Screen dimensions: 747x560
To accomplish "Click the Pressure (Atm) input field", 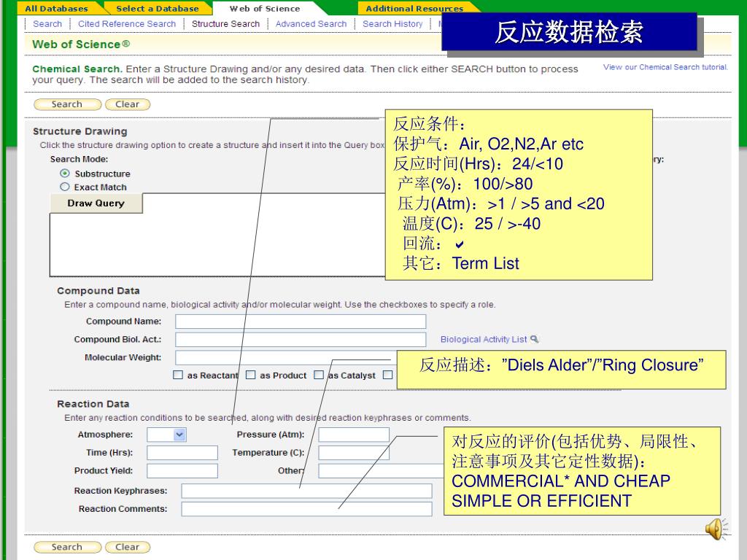I will (354, 435).
